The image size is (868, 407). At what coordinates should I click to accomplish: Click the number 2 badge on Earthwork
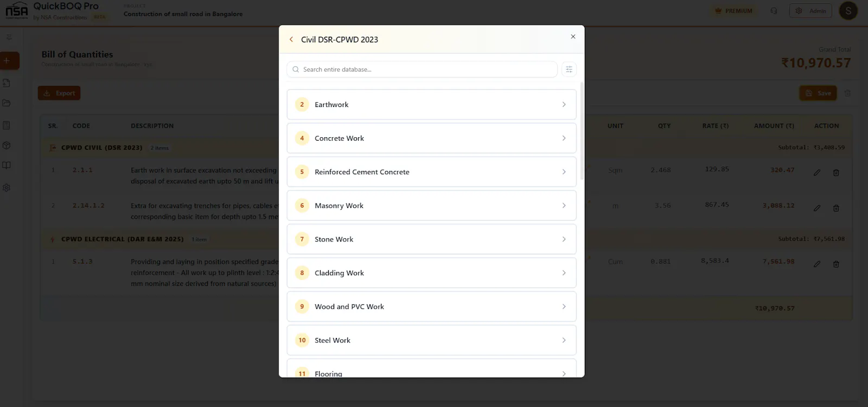(x=302, y=104)
